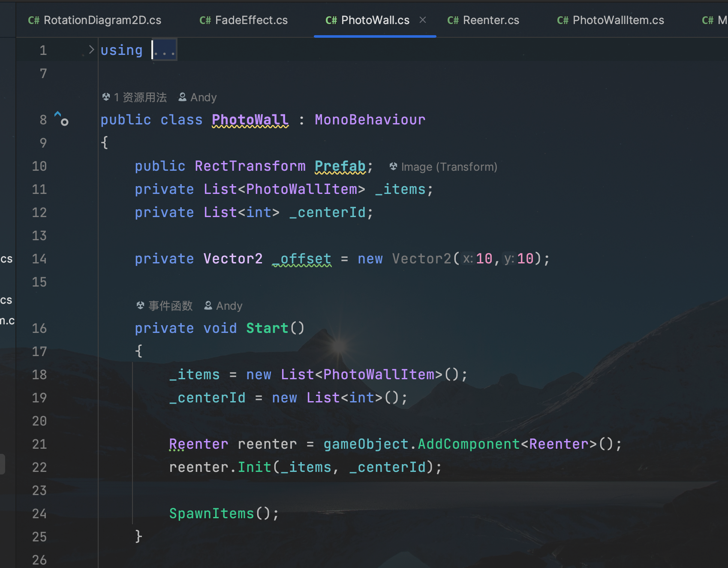Click the C# icon on RotationDiagram2D.cs tab
728x568 pixels.
pos(34,20)
